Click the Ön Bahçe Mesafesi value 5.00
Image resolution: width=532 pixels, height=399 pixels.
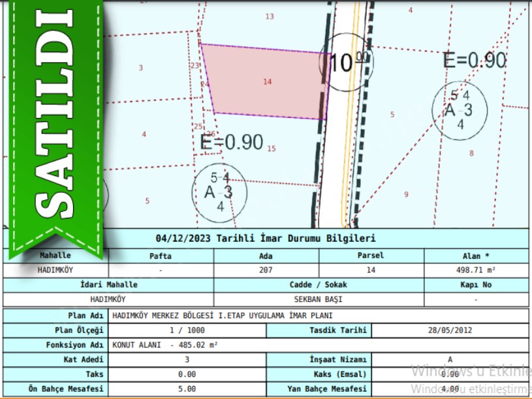tap(187, 389)
